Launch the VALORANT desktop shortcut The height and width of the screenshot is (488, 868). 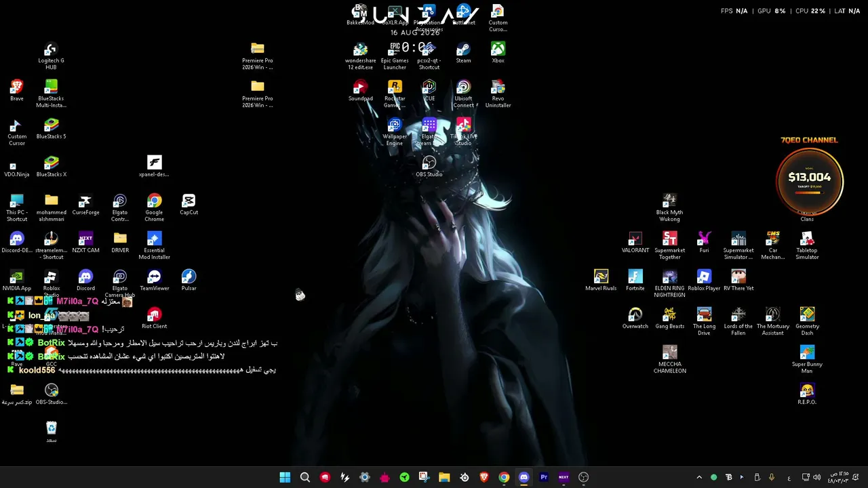pyautogui.click(x=635, y=243)
